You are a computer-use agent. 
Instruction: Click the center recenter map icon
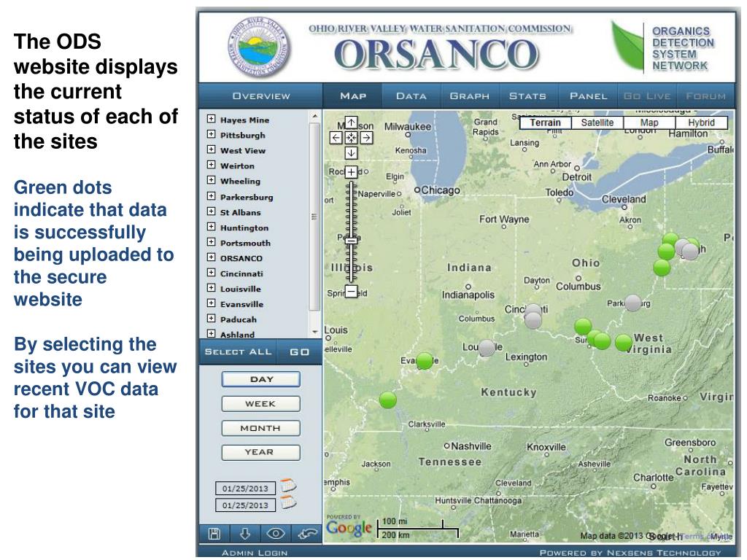pyautogui.click(x=351, y=138)
